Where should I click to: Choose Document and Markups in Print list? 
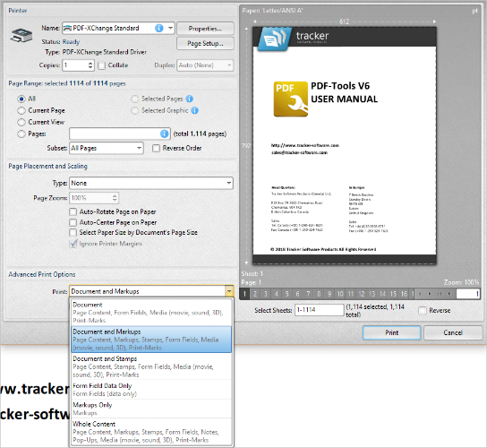tap(151, 340)
